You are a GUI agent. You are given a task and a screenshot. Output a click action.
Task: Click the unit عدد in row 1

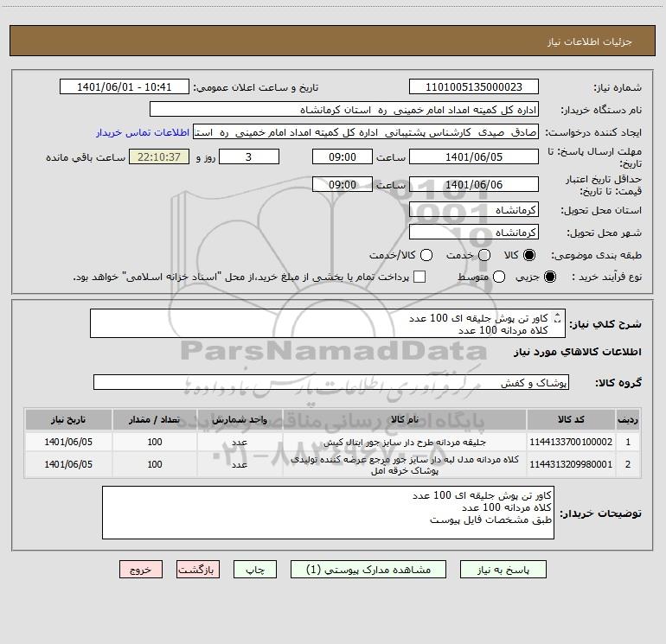[x=240, y=443]
